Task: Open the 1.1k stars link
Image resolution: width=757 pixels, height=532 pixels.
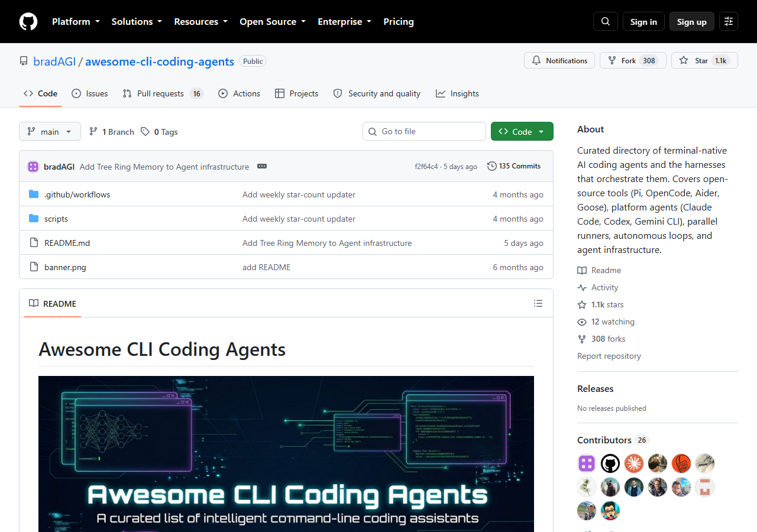Action: coord(600,304)
